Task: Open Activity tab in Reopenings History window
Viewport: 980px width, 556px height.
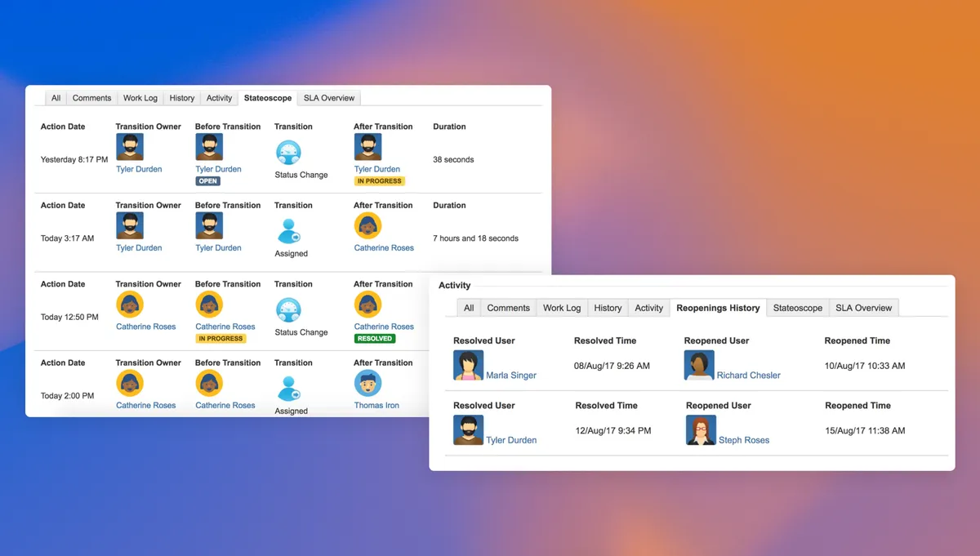Action: (649, 308)
